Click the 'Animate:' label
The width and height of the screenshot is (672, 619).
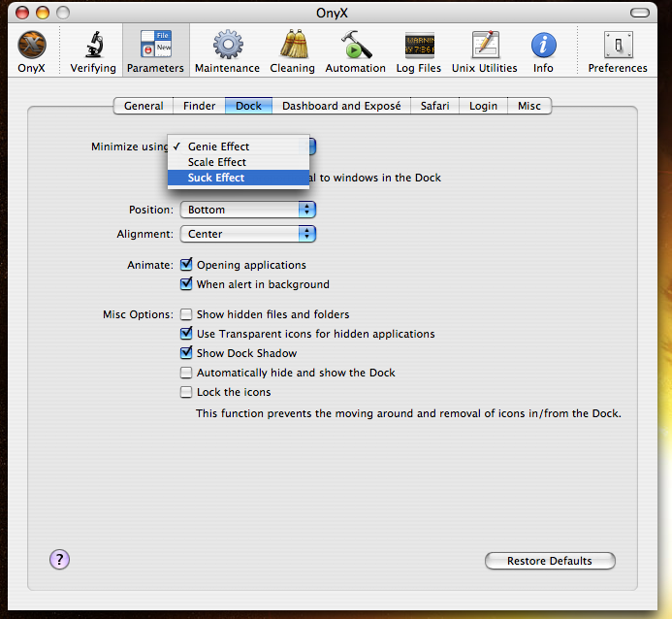click(x=150, y=265)
